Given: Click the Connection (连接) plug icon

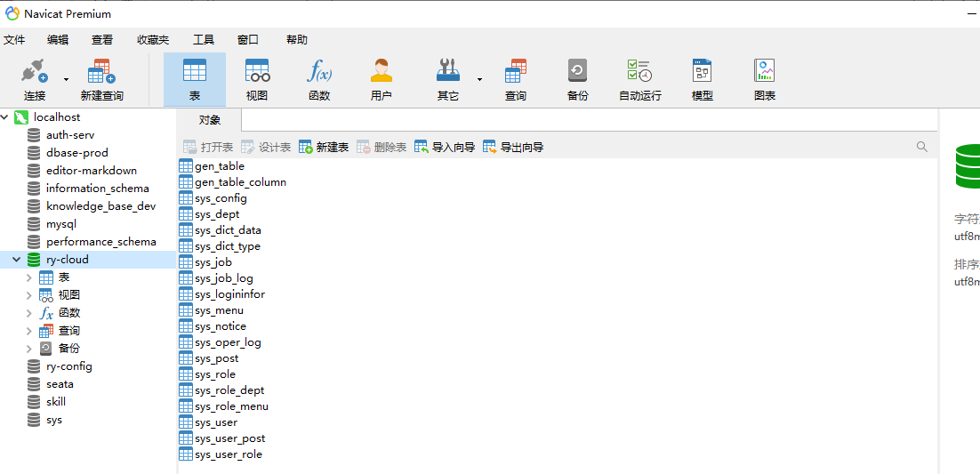Looking at the screenshot, I should [x=35, y=70].
